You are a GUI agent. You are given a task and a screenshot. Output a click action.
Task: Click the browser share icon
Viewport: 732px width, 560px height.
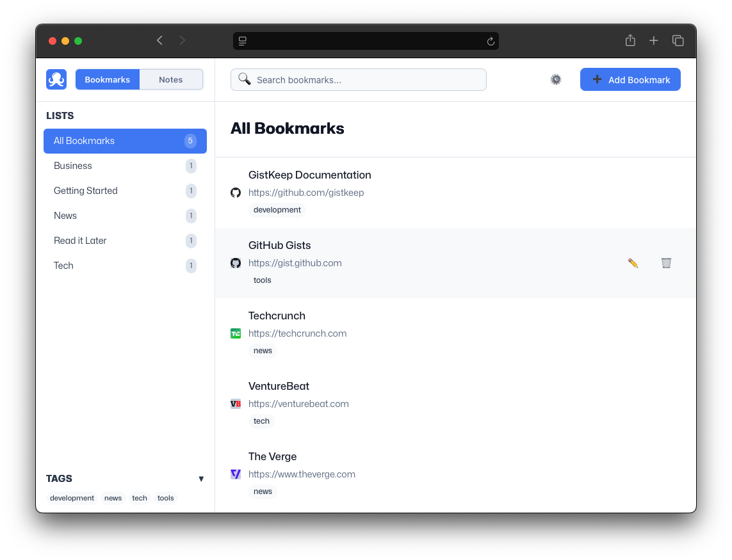coord(630,40)
